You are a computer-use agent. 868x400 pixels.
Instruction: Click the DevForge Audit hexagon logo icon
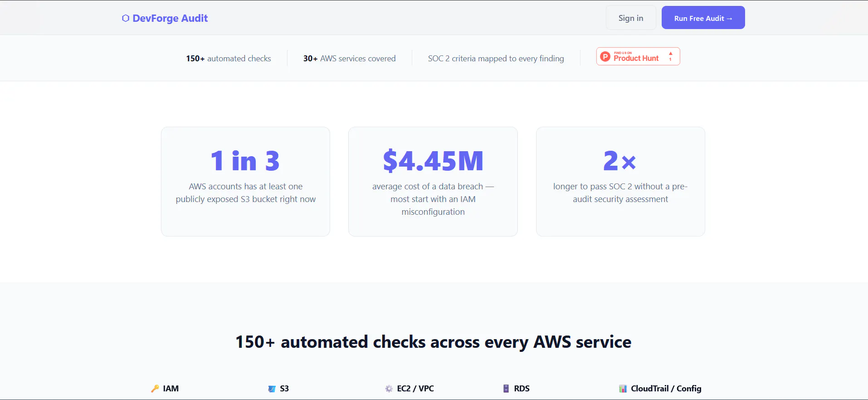coord(126,18)
